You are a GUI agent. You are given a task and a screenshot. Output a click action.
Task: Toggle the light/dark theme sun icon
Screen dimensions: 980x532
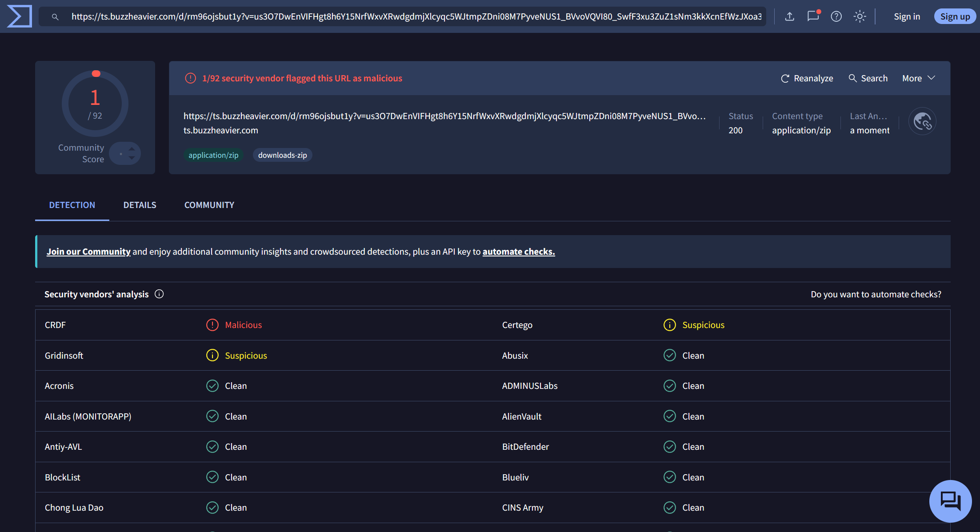point(860,16)
